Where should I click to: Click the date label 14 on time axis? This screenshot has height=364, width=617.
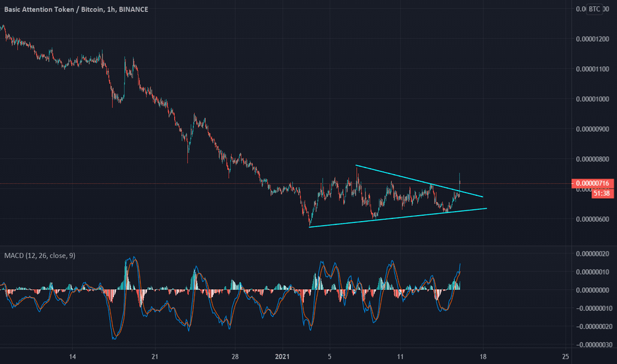[x=72, y=357]
